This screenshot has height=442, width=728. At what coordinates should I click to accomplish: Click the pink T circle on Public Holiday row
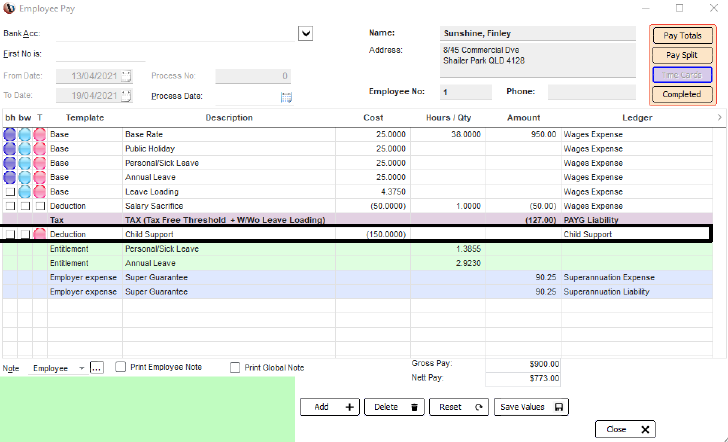pyautogui.click(x=40, y=149)
